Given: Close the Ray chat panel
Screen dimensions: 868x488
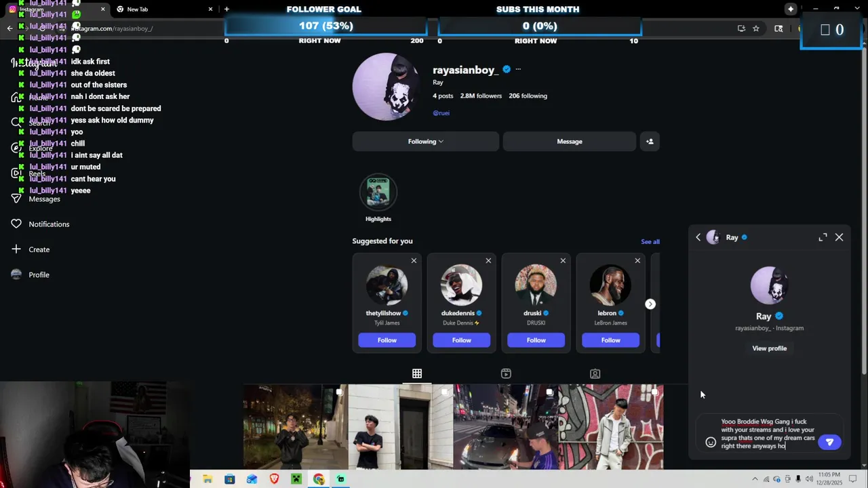Looking at the screenshot, I should (840, 237).
